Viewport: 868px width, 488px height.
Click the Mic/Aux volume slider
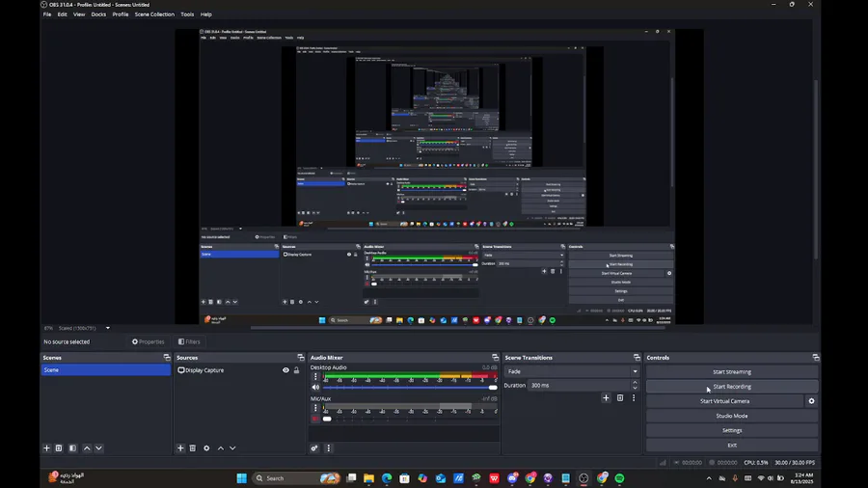(x=410, y=419)
